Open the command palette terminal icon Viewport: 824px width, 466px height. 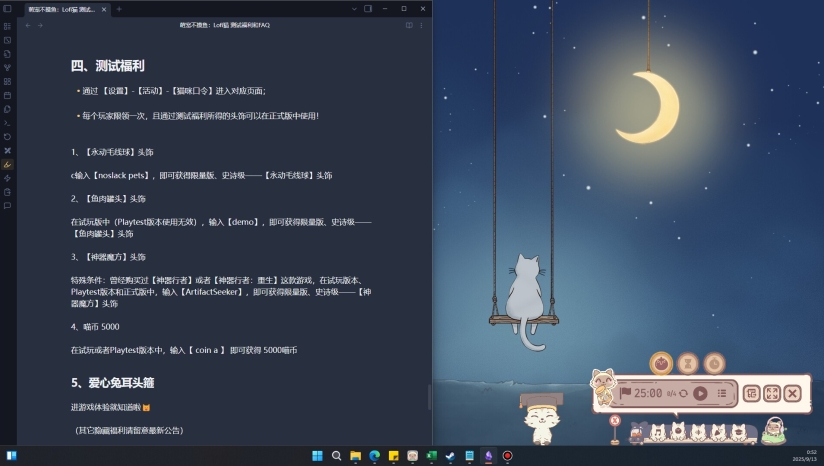click(7, 123)
